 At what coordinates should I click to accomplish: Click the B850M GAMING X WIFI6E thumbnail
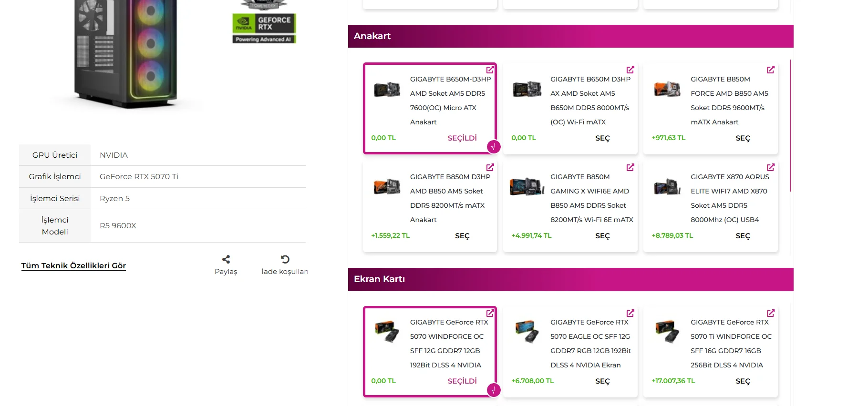point(527,187)
